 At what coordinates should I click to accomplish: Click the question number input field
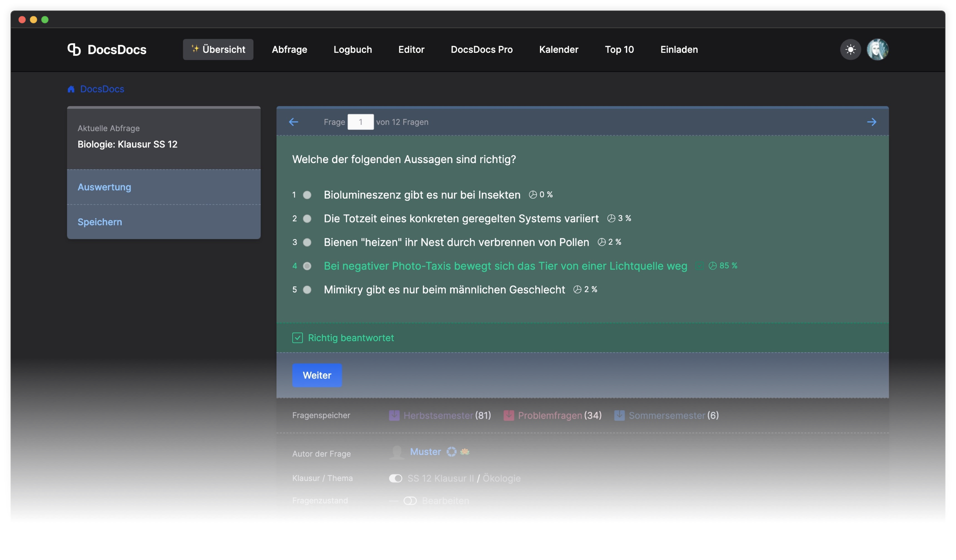[360, 122]
